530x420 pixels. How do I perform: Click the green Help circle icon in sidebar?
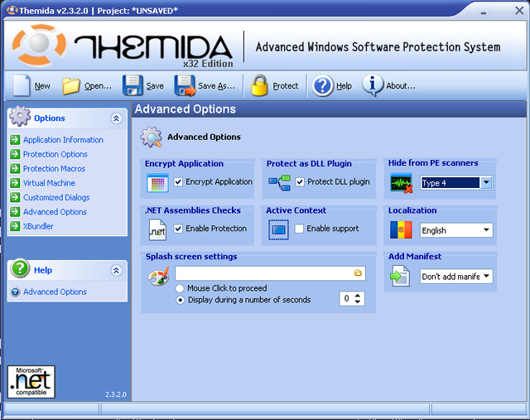coord(20,268)
